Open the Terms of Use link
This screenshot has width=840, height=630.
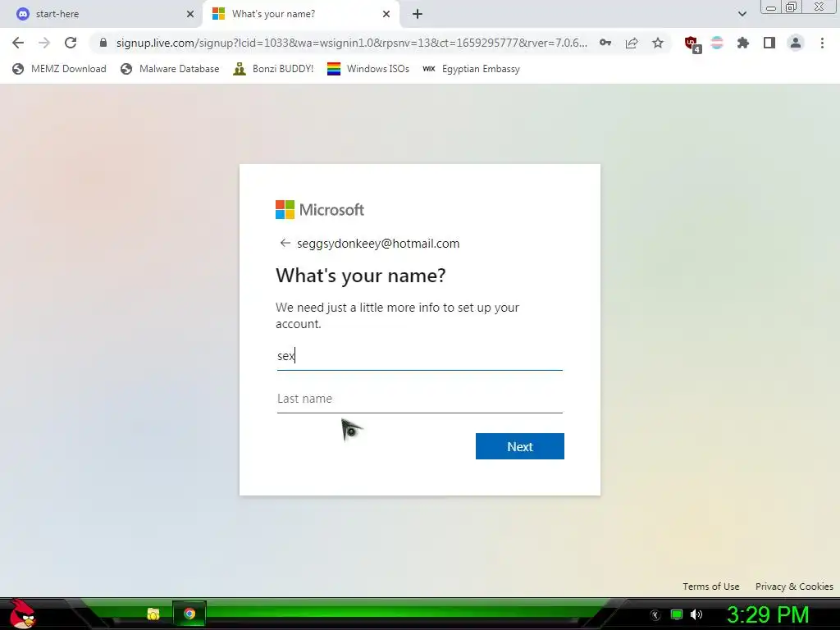(711, 587)
